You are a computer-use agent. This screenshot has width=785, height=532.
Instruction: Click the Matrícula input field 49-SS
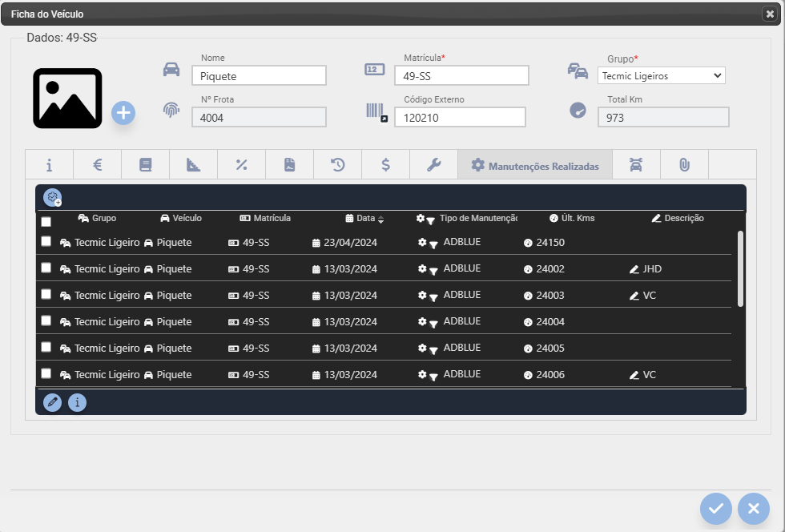click(x=461, y=75)
